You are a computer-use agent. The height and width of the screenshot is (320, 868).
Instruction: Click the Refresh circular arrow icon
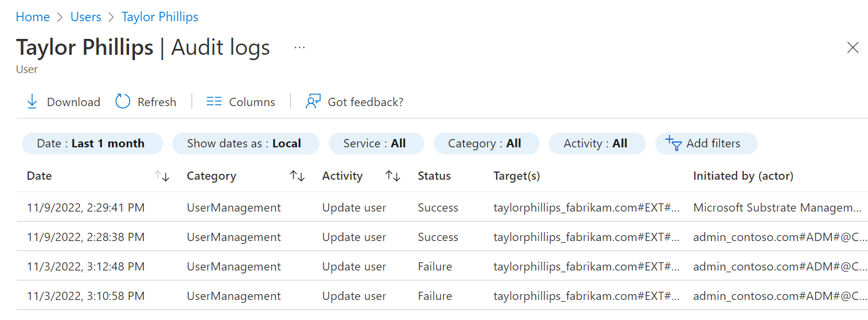tap(123, 101)
